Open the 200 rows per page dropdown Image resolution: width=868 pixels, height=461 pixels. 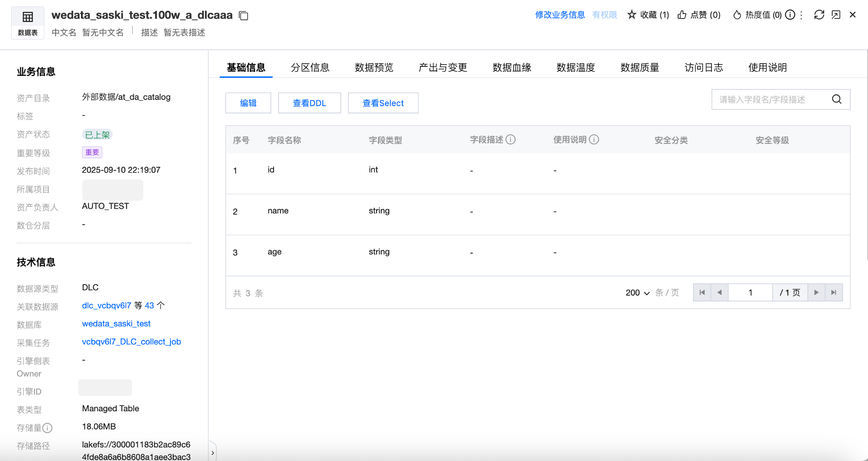(637, 293)
